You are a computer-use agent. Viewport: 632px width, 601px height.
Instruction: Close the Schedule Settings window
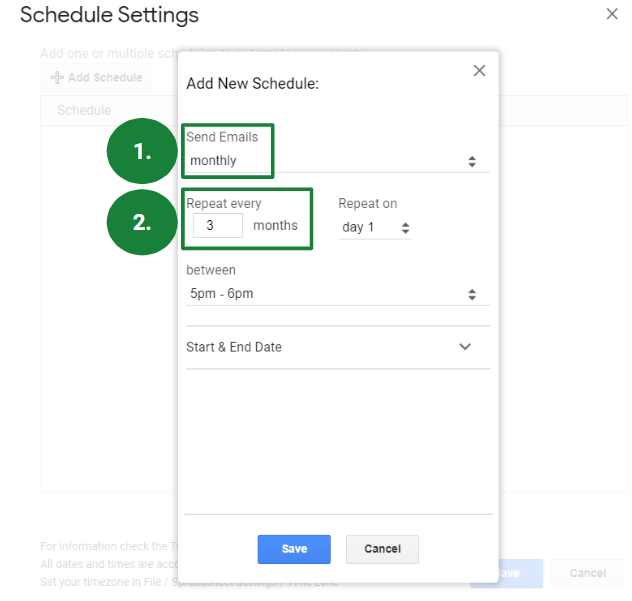coord(612,14)
